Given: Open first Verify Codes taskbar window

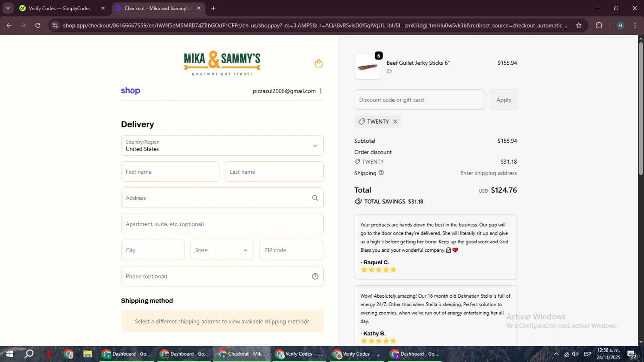Looking at the screenshot, I should pyautogui.click(x=300, y=354).
